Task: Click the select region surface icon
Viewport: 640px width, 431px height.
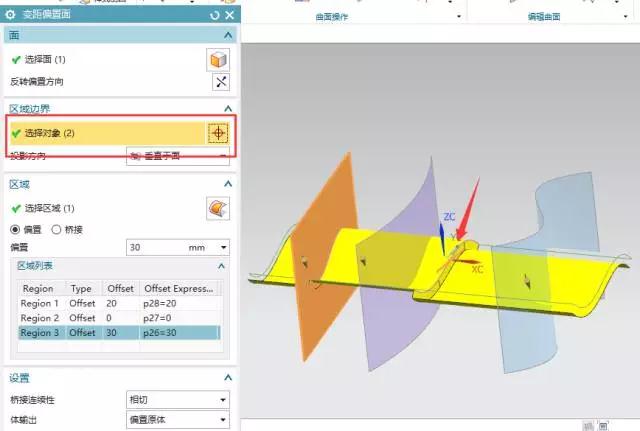Action: (x=218, y=208)
